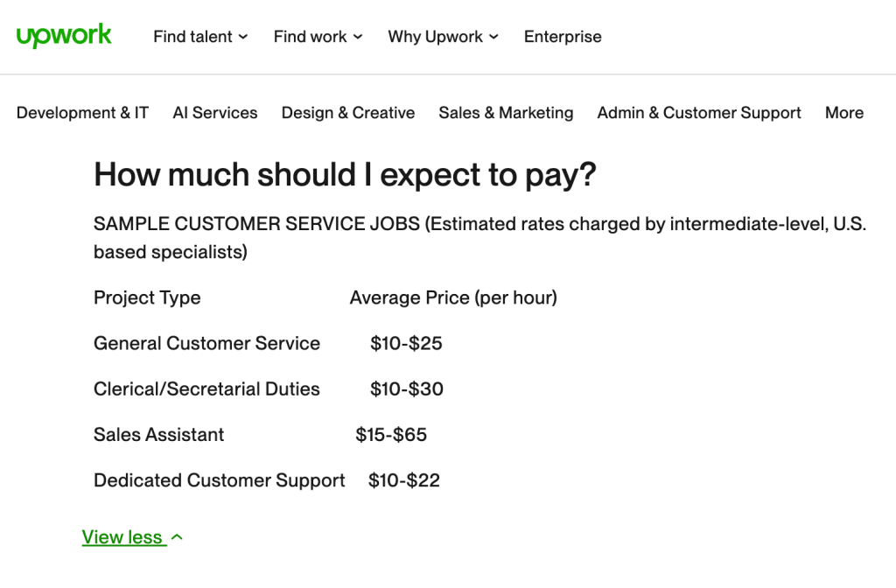Viewport: 896px width, 588px height.
Task: Click the Dedicated Customer Support row label
Action: [x=220, y=480]
